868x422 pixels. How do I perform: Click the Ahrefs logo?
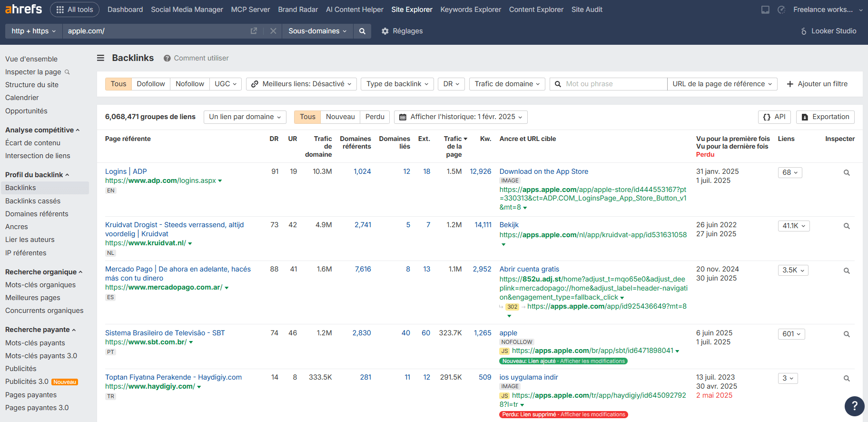pos(23,9)
